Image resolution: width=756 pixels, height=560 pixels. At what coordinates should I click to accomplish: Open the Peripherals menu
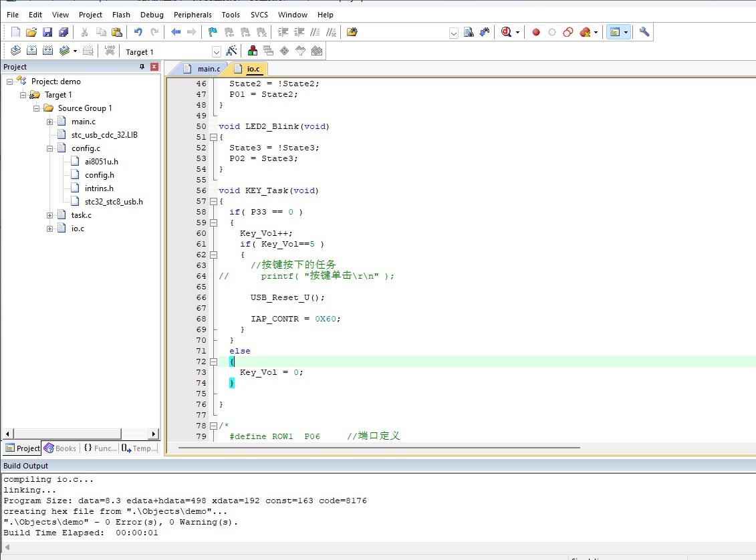pyautogui.click(x=193, y=15)
